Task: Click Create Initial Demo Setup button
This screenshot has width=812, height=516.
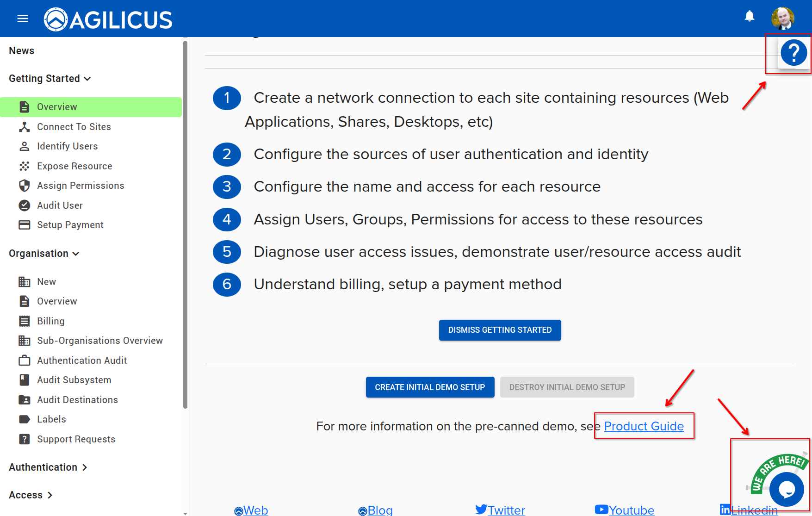Action: 430,387
